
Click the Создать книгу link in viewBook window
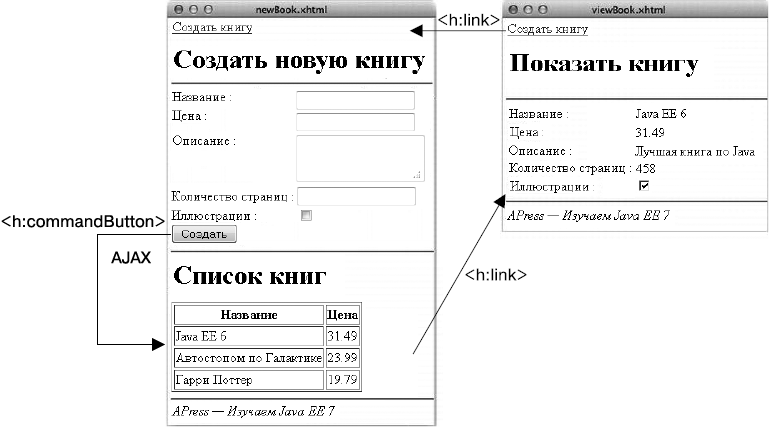pos(547,29)
